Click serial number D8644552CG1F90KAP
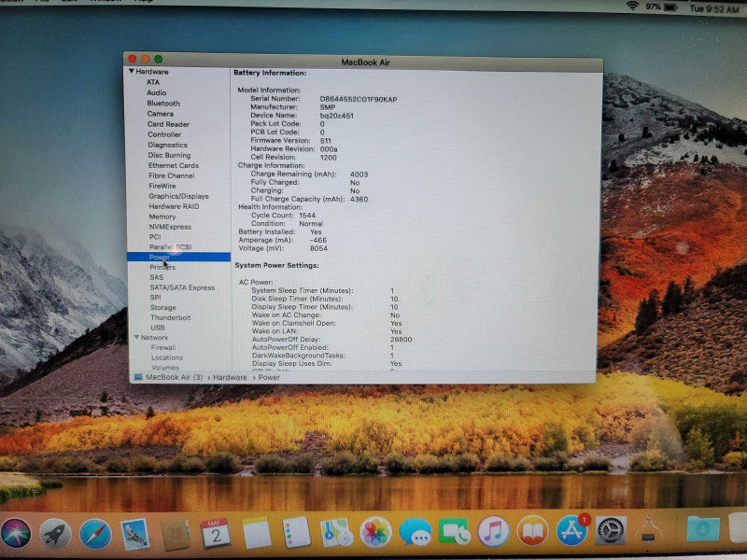This screenshot has width=747, height=560. (x=359, y=100)
